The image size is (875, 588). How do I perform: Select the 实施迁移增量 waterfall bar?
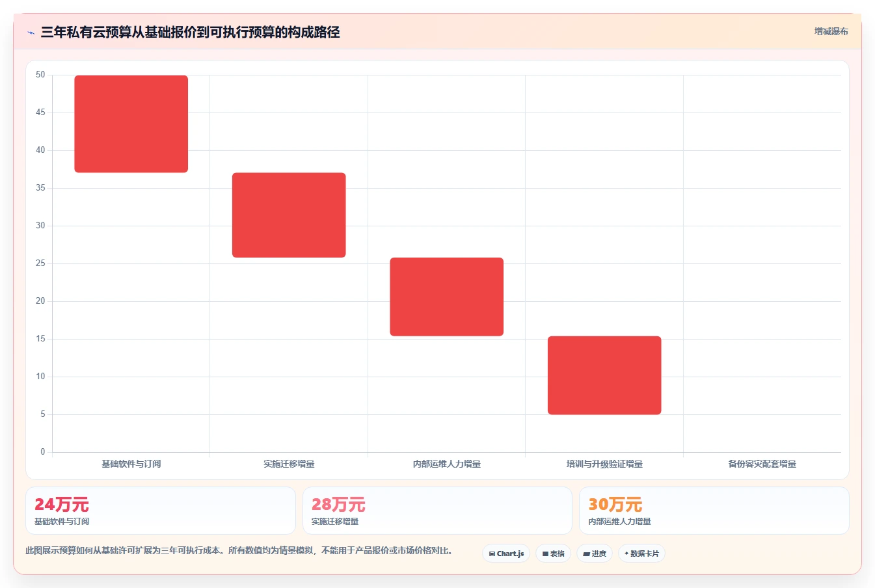[x=289, y=215]
